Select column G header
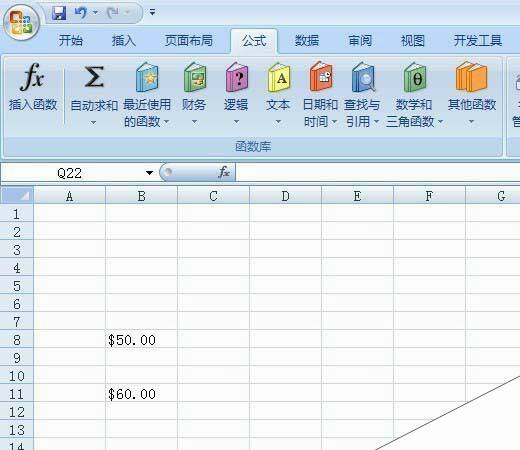 click(493, 196)
